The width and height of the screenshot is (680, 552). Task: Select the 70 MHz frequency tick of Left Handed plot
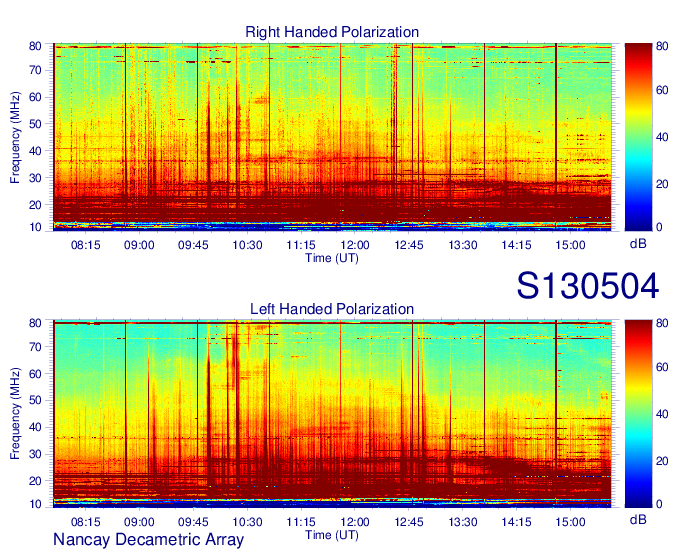tap(35, 347)
